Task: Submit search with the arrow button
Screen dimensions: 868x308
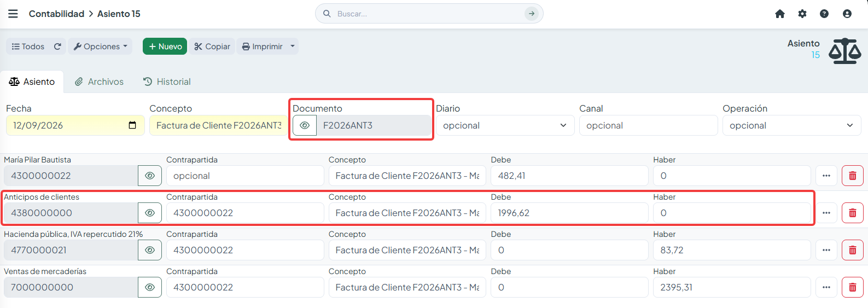Action: 532,14
